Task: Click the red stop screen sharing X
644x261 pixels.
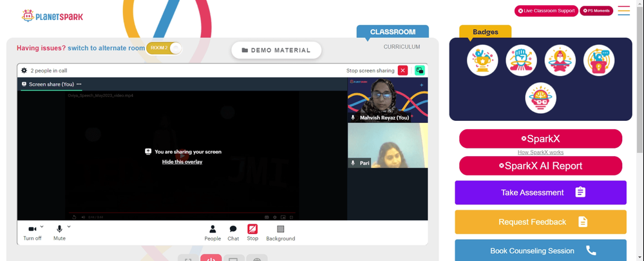Action: 403,71
